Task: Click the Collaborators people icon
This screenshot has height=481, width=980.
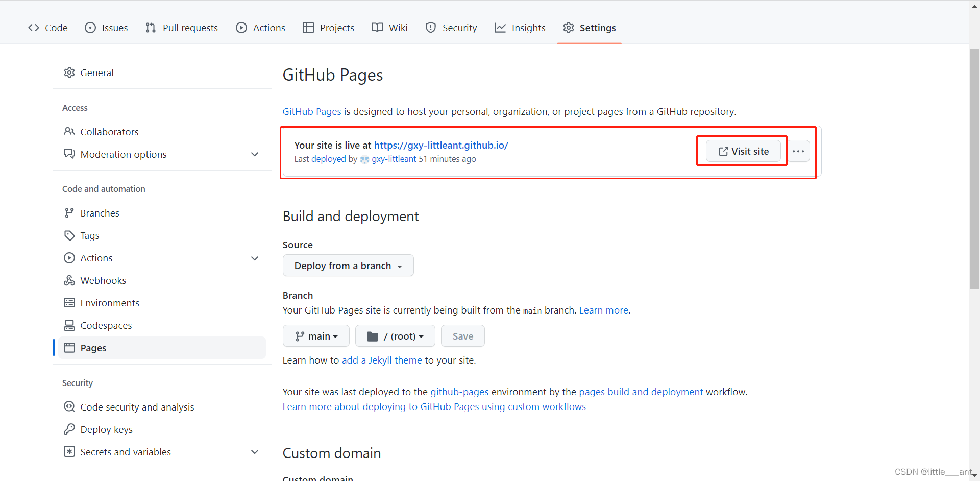Action: click(69, 132)
